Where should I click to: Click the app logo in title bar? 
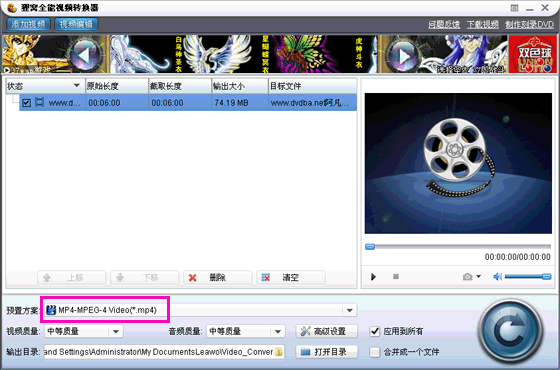12,8
